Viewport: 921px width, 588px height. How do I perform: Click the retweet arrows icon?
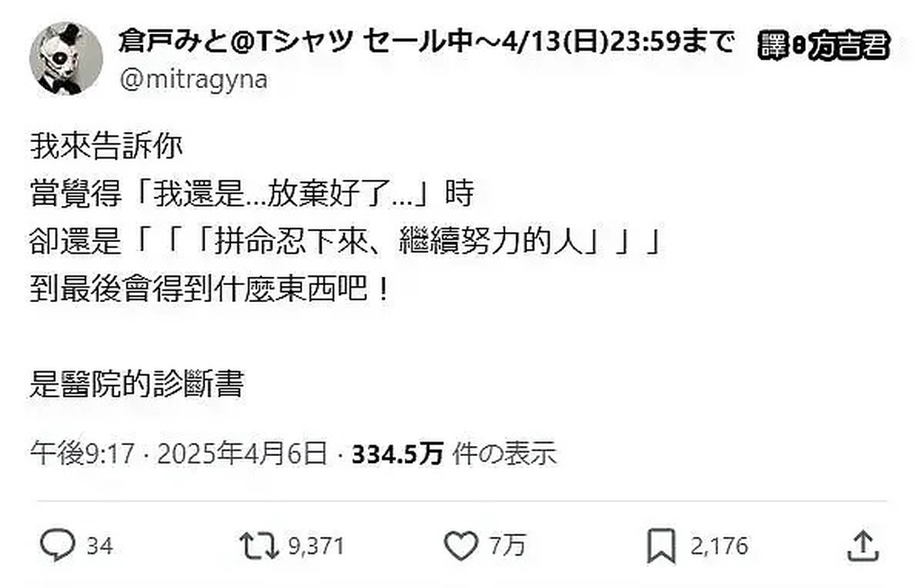tap(259, 545)
